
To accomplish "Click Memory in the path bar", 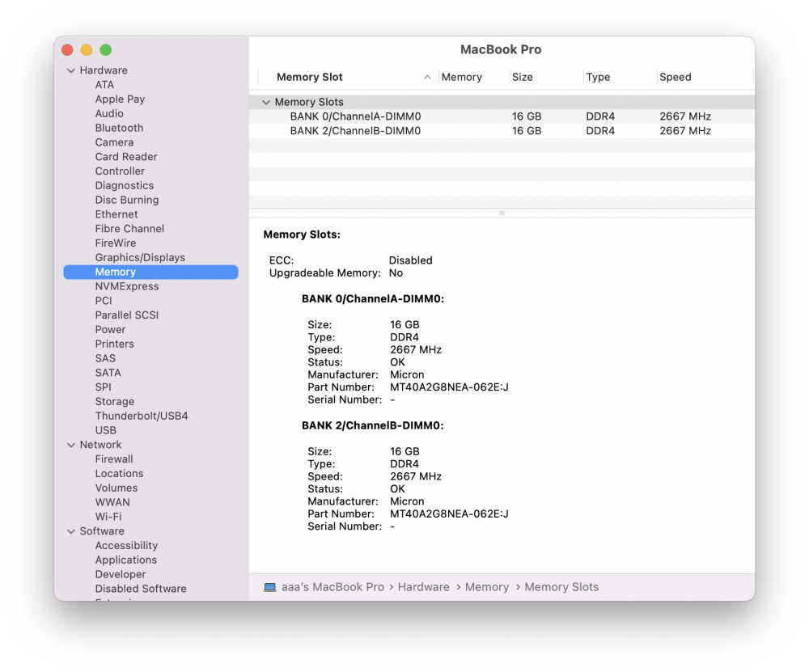I will tap(487, 587).
